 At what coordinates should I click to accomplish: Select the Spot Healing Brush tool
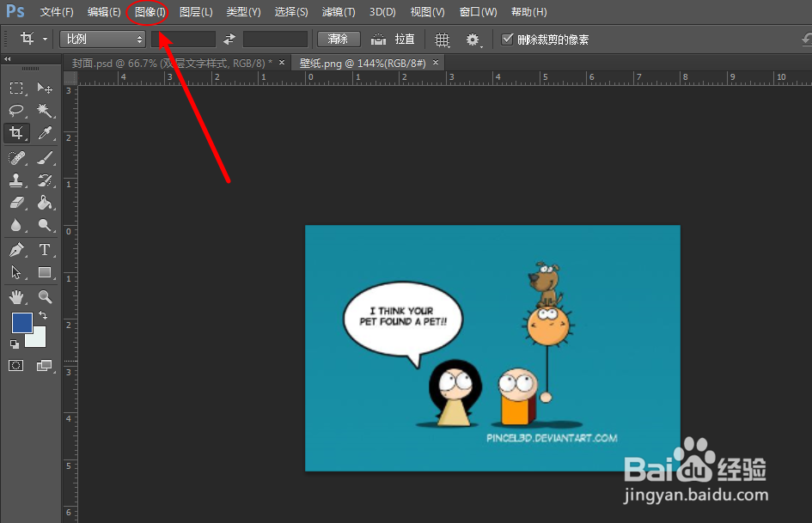tap(16, 157)
